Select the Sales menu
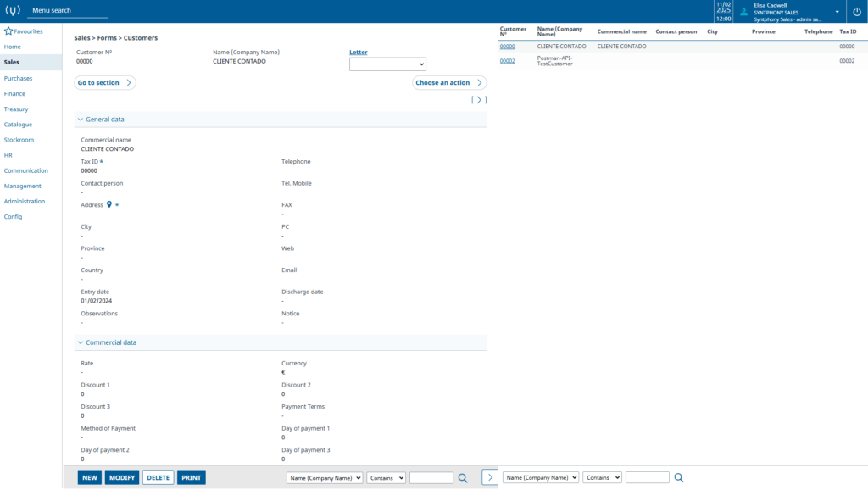 point(12,62)
